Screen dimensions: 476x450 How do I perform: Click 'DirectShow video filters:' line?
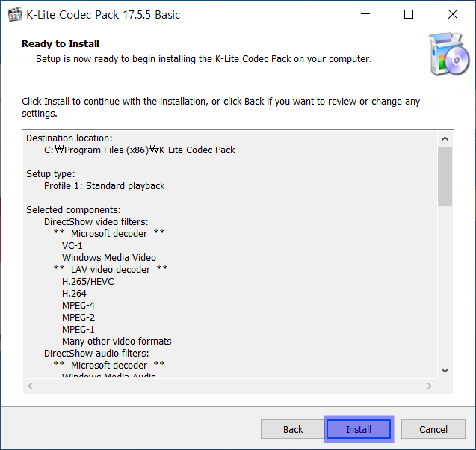(x=96, y=222)
